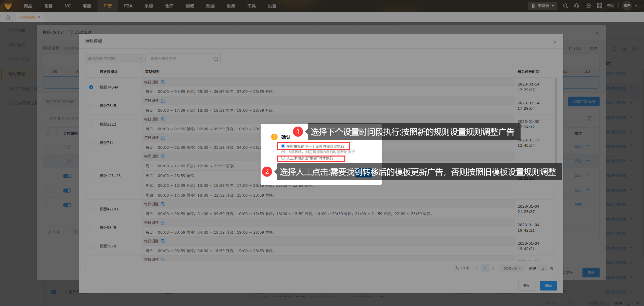The image size is (644, 306).
Task: Select the radio button for 模版74544
Action: [x=91, y=87]
